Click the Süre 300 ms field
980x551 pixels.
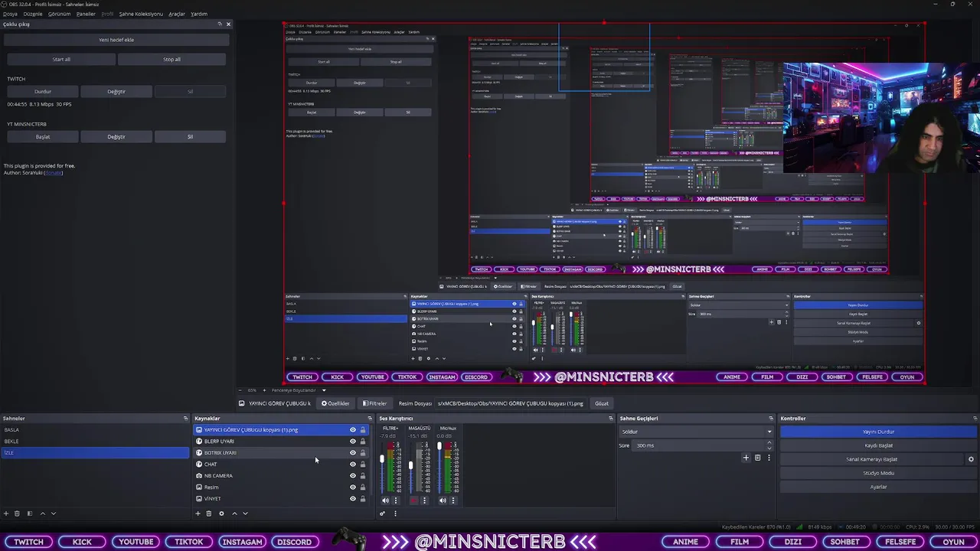[699, 445]
